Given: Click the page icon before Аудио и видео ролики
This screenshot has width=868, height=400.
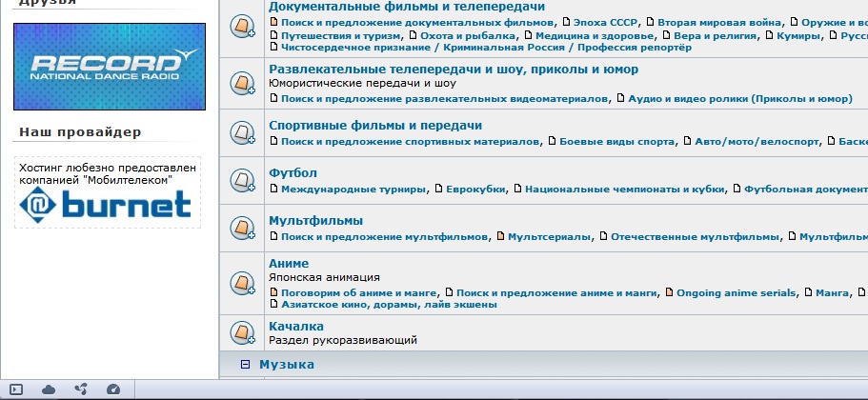Looking at the screenshot, I should click(x=621, y=98).
